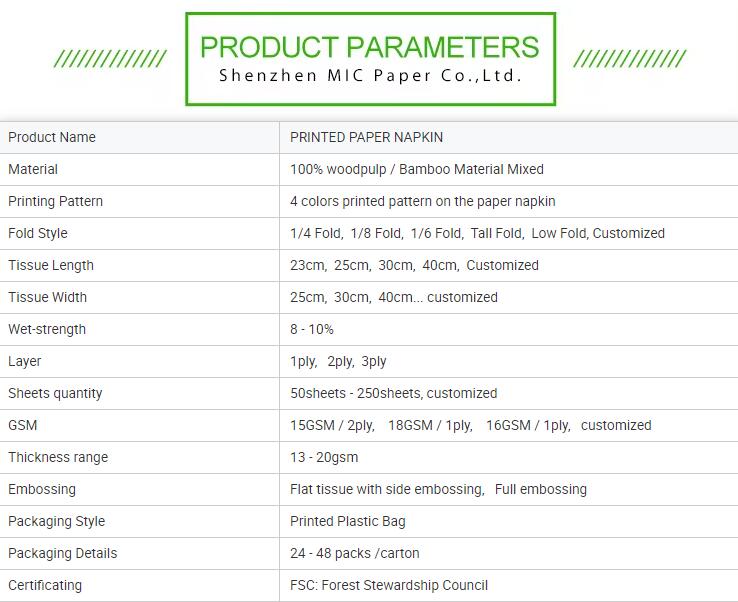
Task: Select the Thickness range 13 - 20gsm value
Action: (x=324, y=457)
